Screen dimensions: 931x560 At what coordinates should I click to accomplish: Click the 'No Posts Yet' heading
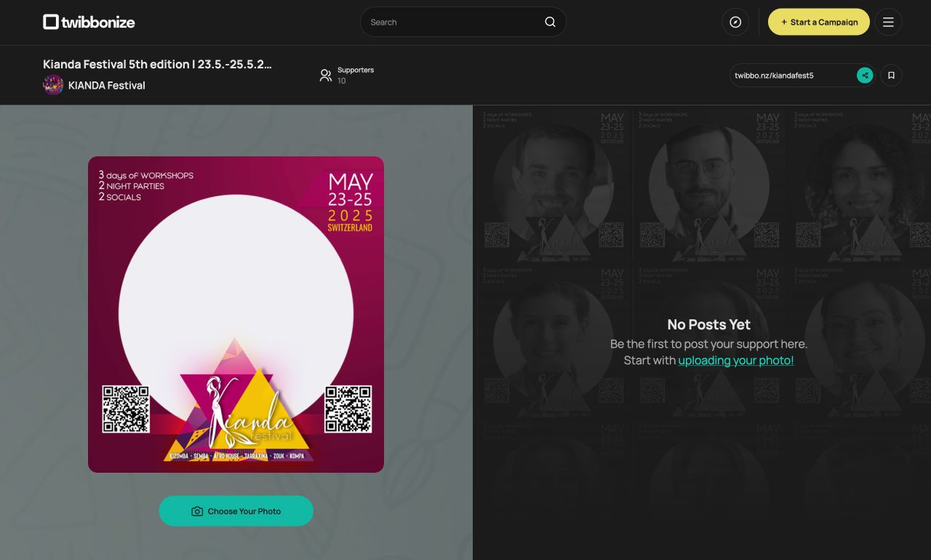coord(708,324)
